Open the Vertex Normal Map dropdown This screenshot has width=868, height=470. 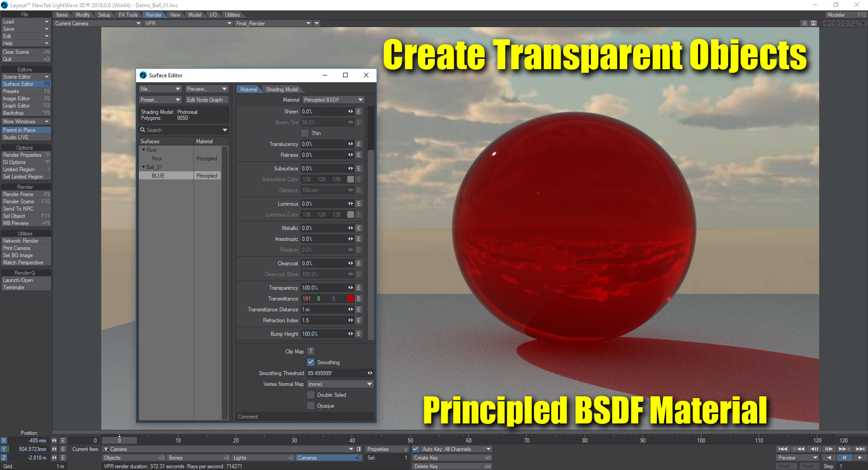point(340,384)
